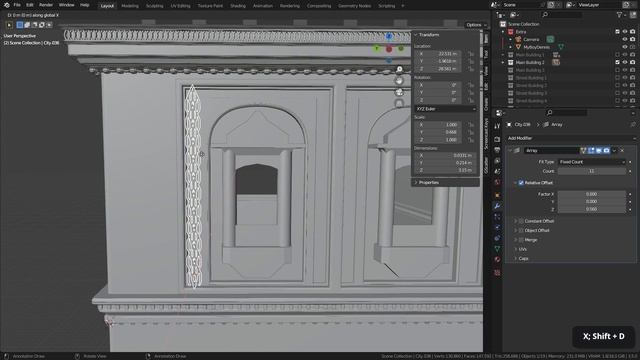Click the Factor Z value field

tap(592, 209)
